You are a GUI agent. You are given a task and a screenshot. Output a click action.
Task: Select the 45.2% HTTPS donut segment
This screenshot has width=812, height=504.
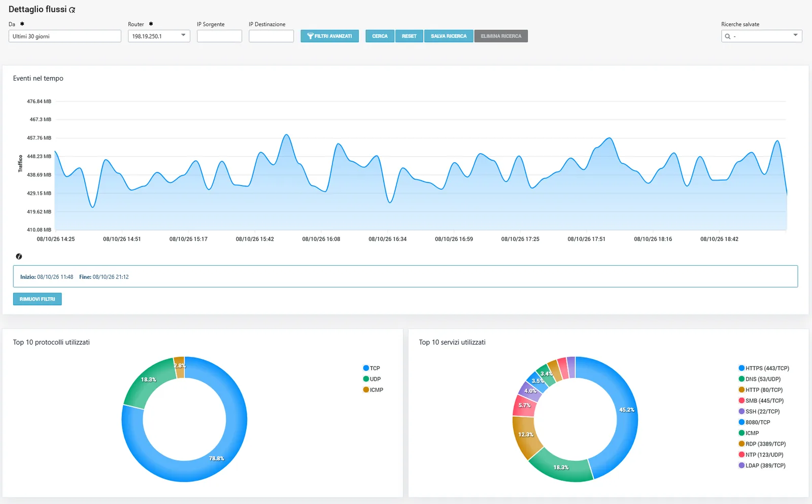pyautogui.click(x=627, y=410)
